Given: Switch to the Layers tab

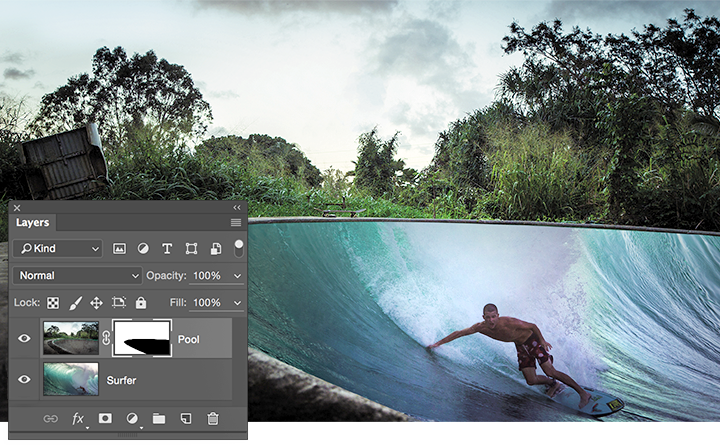Looking at the screenshot, I should (x=32, y=222).
